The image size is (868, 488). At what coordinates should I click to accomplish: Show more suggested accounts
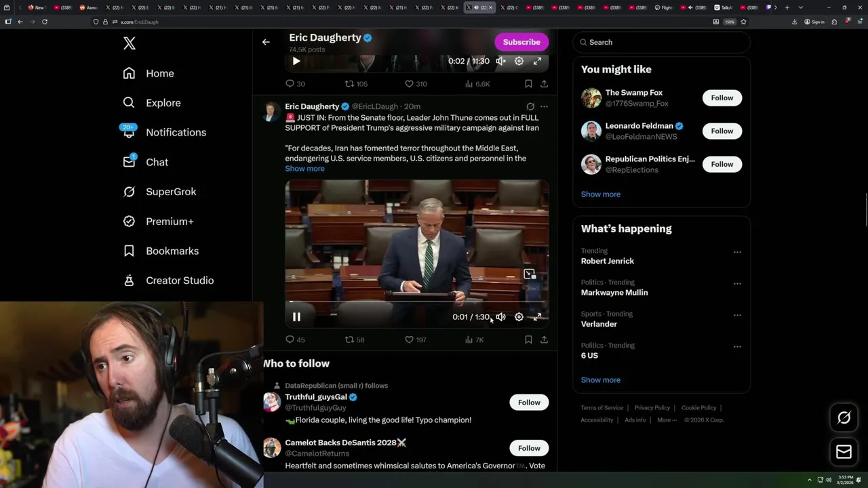click(601, 195)
